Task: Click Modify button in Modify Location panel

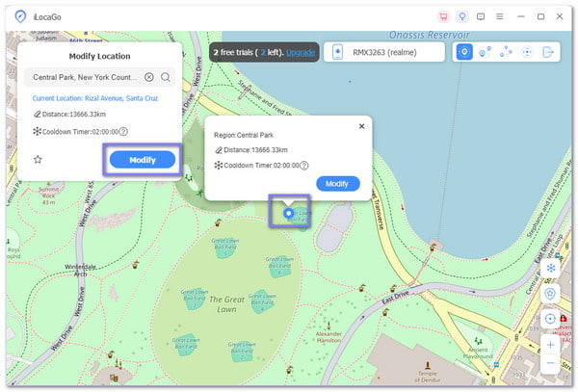Action: click(x=143, y=160)
